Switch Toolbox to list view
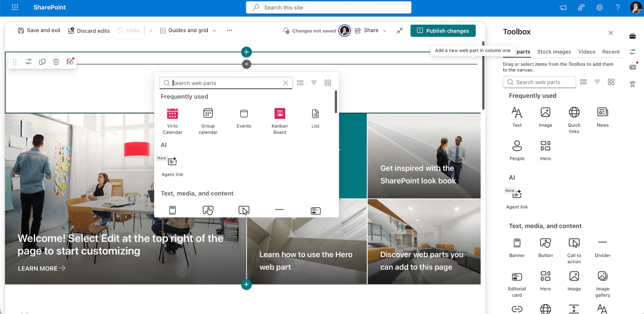644x314 pixels. point(583,82)
